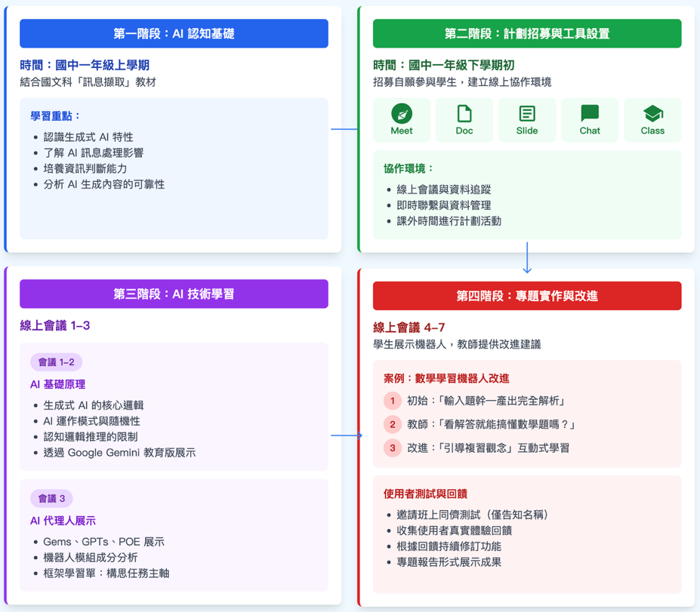Click 學生展示機器人，教師提供改進建議
The image size is (700, 612).
[x=457, y=344]
